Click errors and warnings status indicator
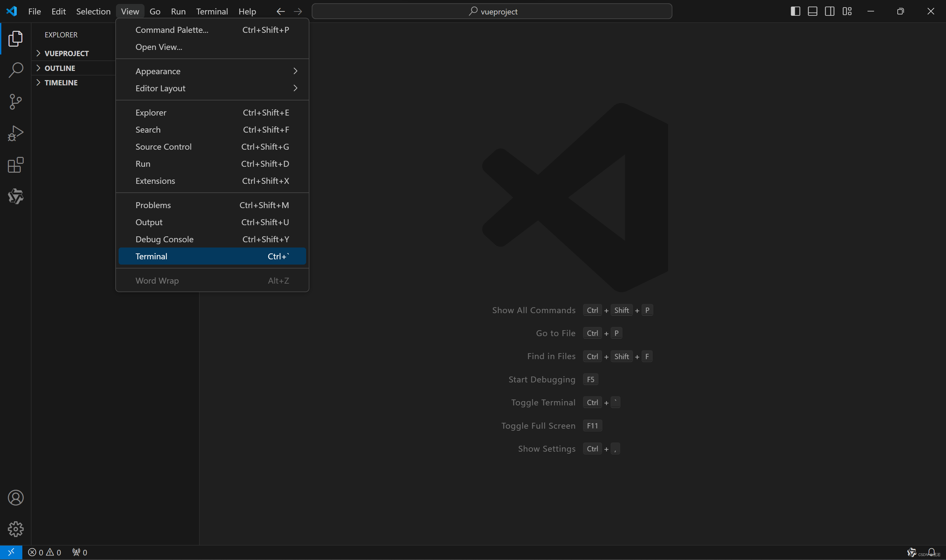 (45, 552)
